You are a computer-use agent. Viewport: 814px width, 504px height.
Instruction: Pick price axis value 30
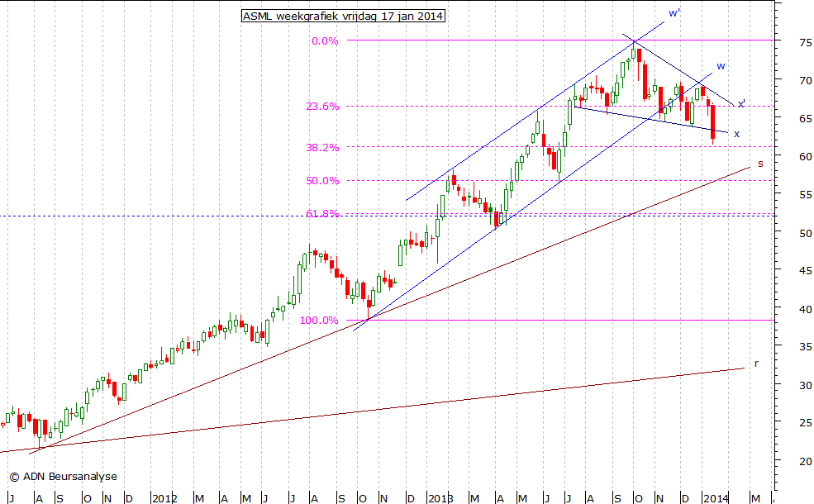(806, 385)
